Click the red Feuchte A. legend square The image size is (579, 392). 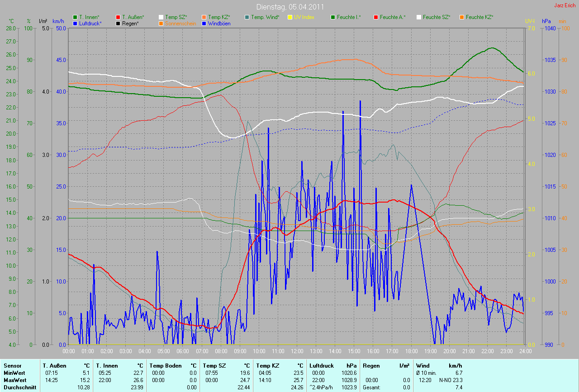point(376,17)
